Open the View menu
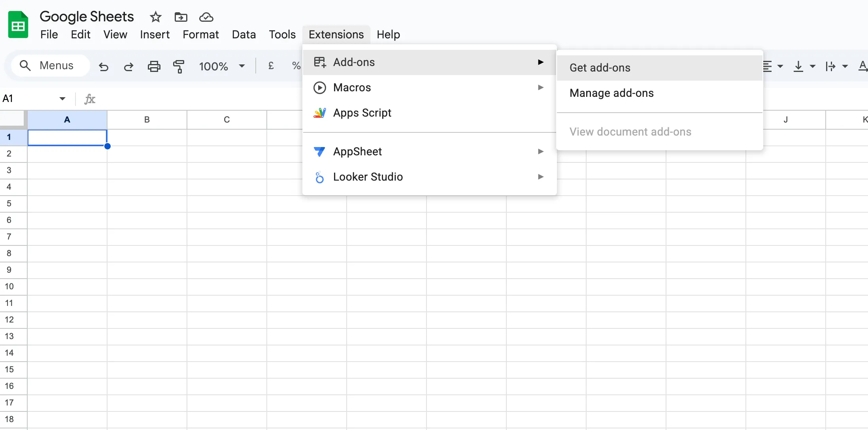 pyautogui.click(x=115, y=35)
